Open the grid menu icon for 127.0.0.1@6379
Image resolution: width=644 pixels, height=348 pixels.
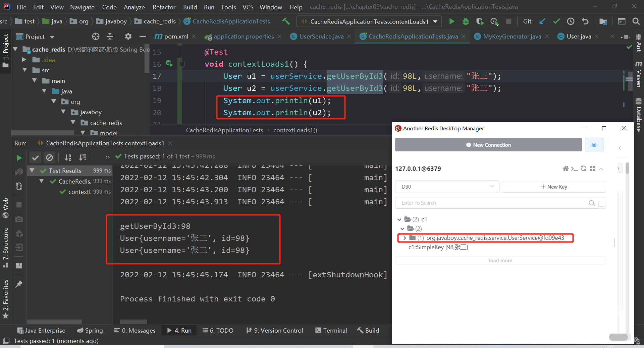[x=593, y=168]
